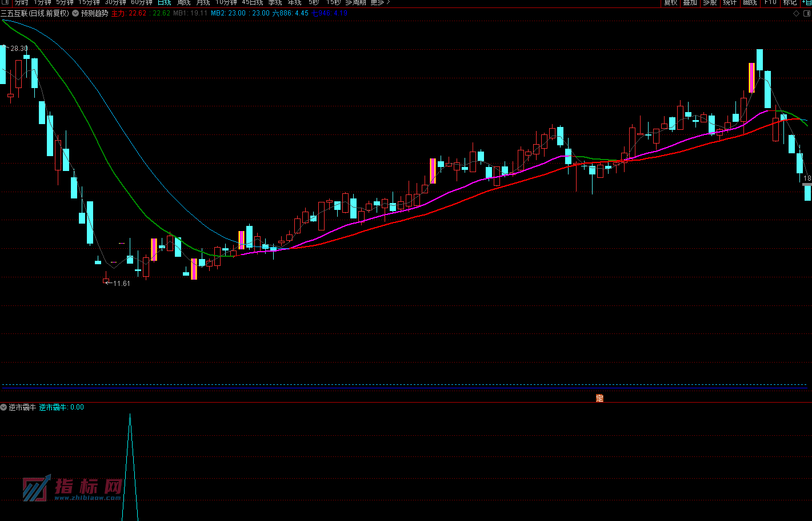Select the 5秒 period tab
This screenshot has width=812, height=521.
pos(314,3)
